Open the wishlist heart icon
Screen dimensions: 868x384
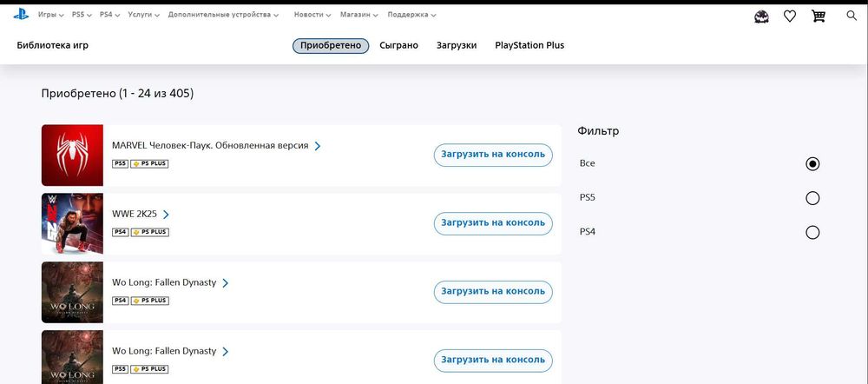(x=790, y=16)
